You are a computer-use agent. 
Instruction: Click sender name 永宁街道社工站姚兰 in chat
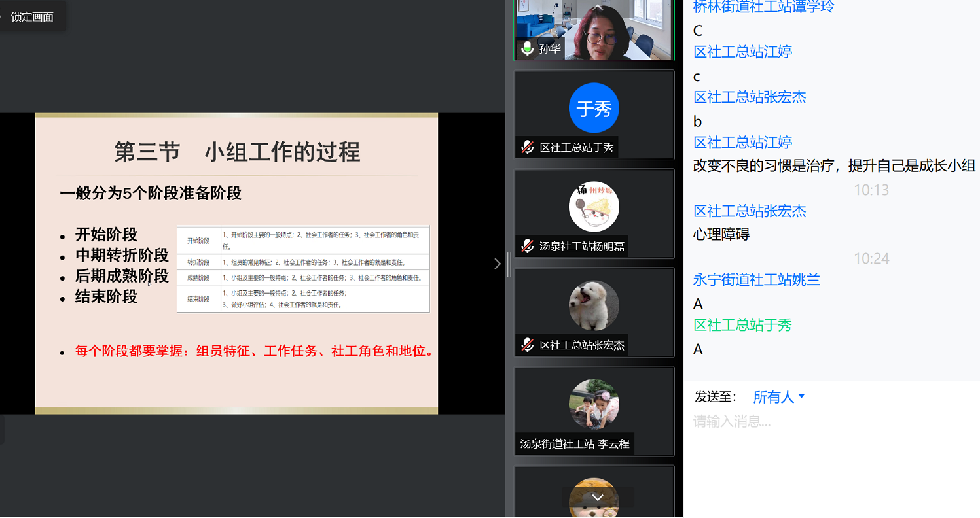coord(757,280)
